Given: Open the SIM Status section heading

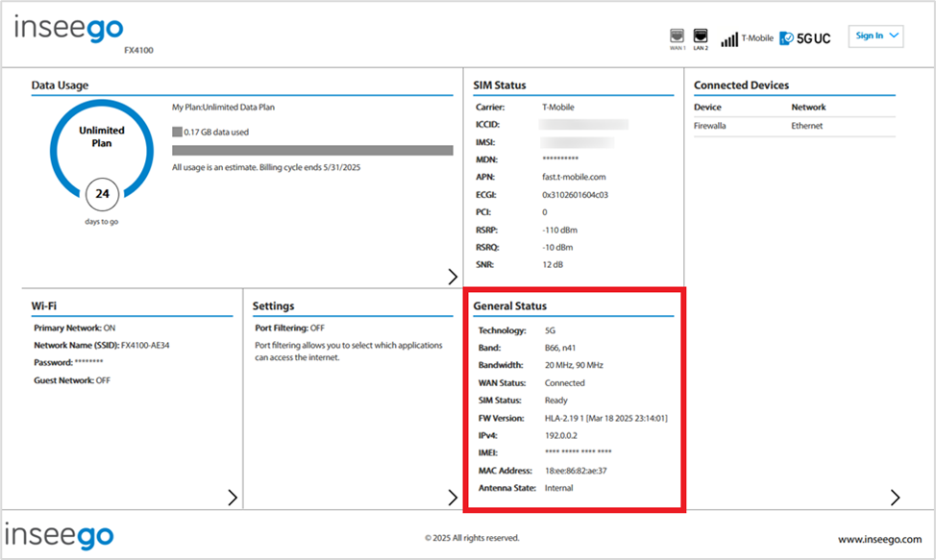Looking at the screenshot, I should click(500, 85).
